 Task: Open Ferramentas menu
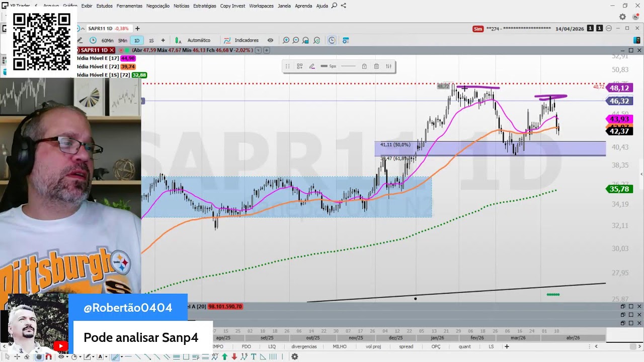129,6
